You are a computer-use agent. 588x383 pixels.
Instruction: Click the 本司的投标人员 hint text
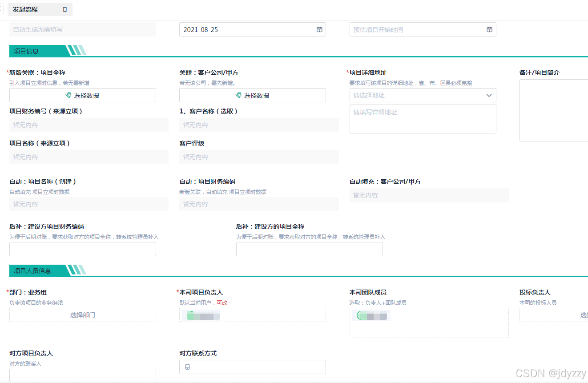pos(538,302)
